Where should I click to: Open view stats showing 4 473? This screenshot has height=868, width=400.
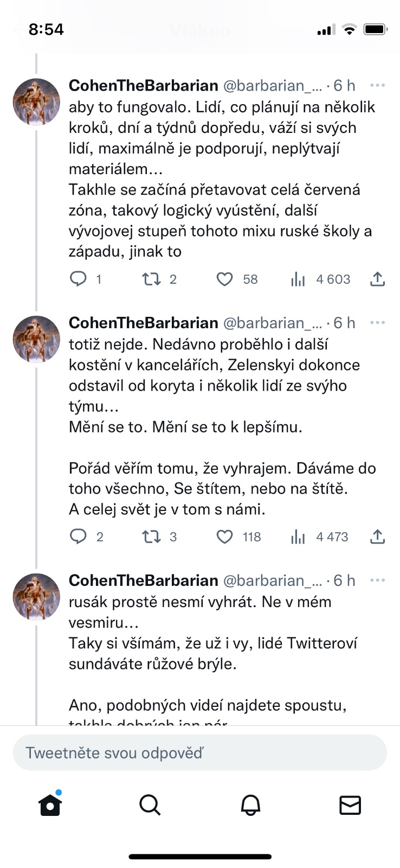[298, 537]
